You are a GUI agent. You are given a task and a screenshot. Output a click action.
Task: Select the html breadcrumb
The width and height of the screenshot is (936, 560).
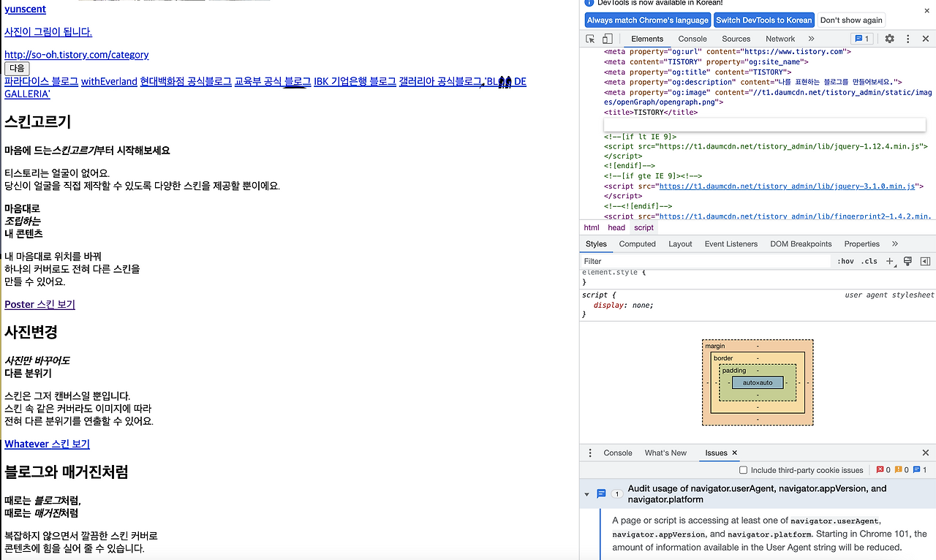tap(592, 227)
